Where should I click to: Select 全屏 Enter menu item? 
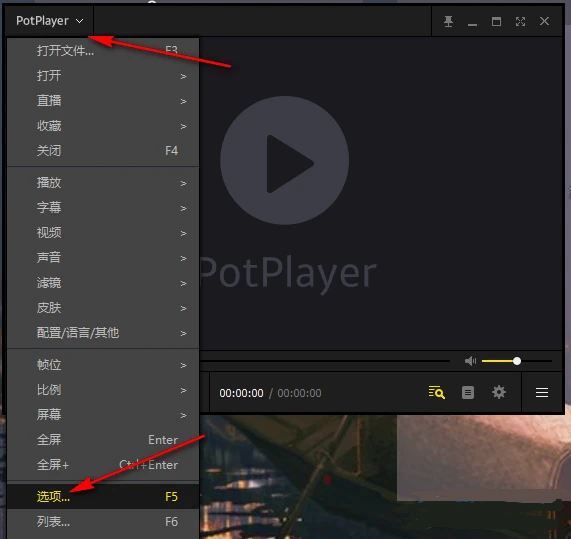[103, 440]
